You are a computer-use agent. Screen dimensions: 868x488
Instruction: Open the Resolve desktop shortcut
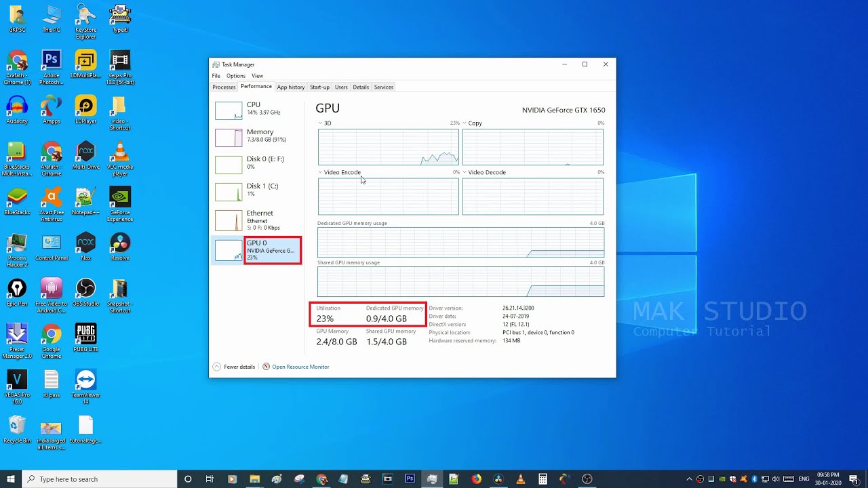[x=120, y=247]
